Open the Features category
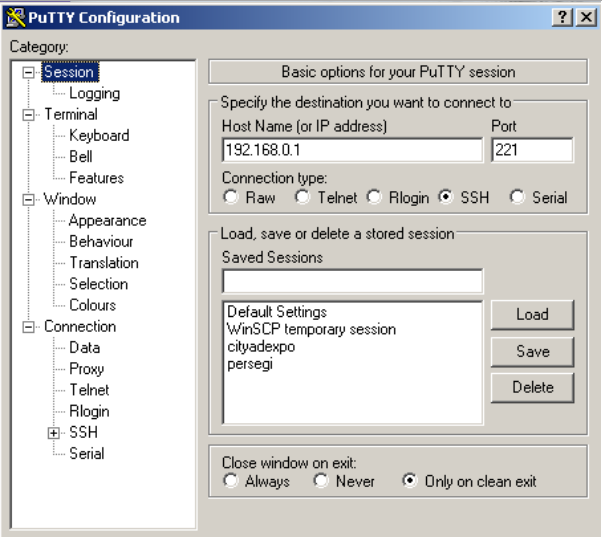The image size is (602, 537). coord(96,178)
